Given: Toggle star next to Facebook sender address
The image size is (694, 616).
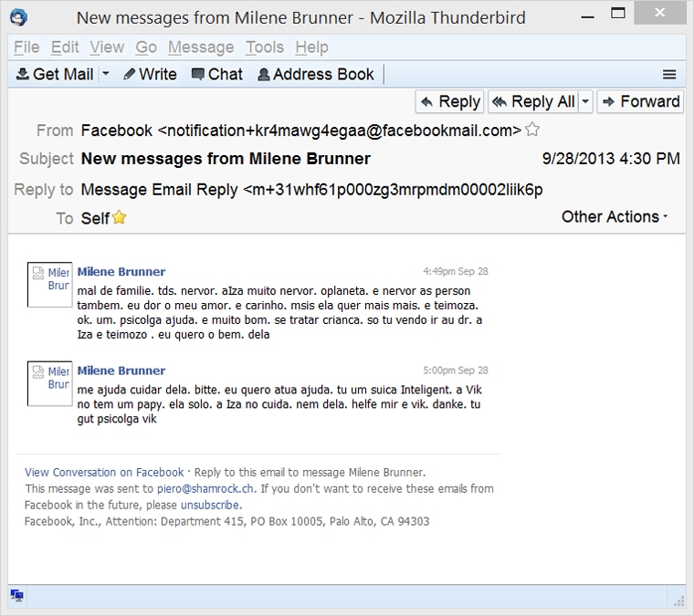Looking at the screenshot, I should click(532, 131).
